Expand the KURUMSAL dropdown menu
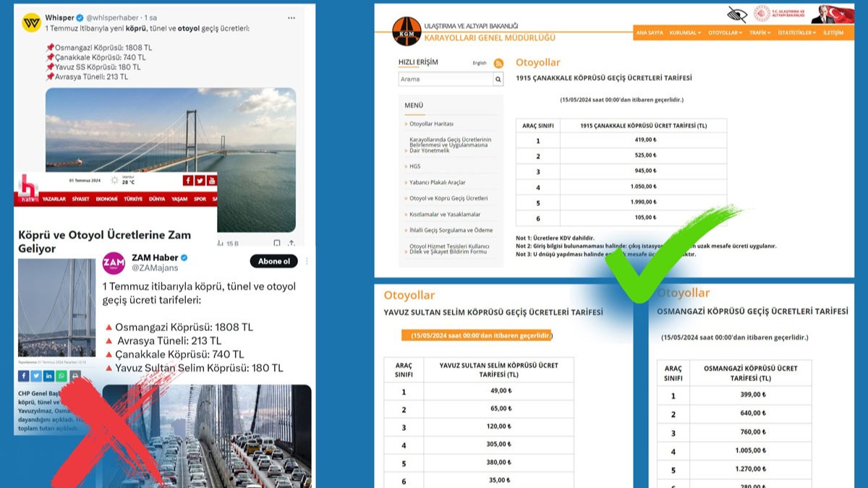This screenshot has height=488, width=868. 685,33
